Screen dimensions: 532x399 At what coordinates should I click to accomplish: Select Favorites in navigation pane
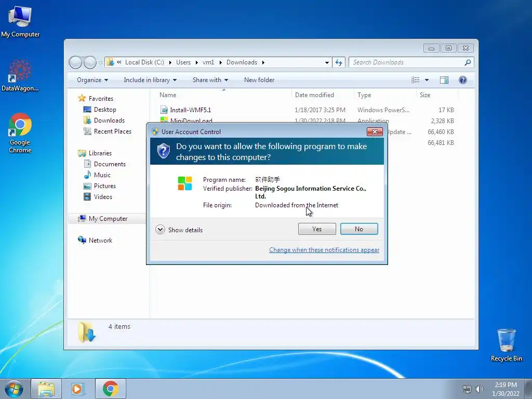(x=101, y=99)
